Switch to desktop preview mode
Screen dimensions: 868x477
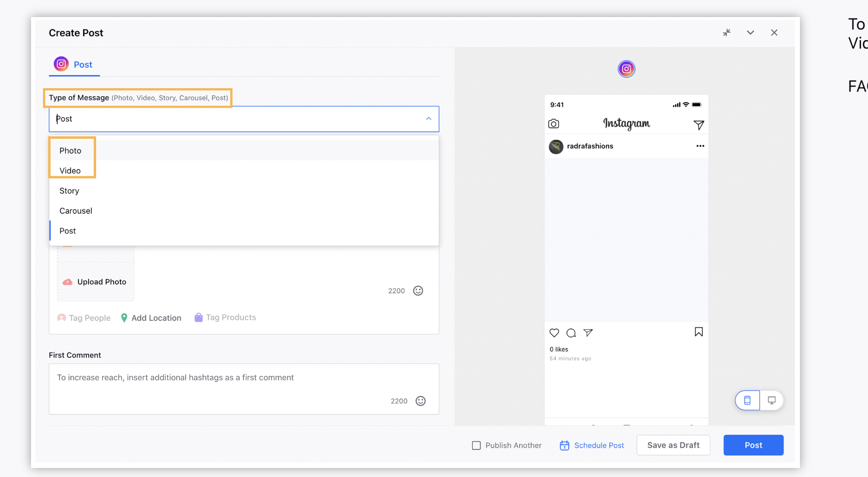[x=771, y=400]
